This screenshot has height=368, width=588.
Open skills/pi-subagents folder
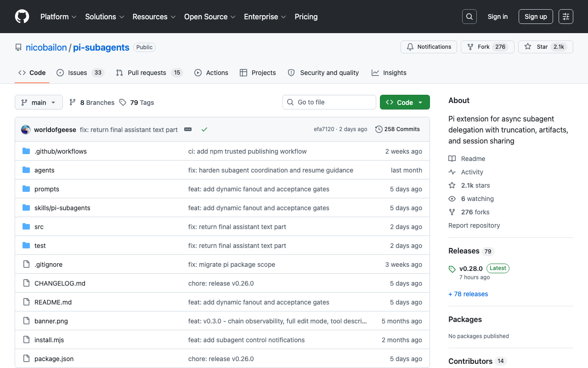pos(62,208)
